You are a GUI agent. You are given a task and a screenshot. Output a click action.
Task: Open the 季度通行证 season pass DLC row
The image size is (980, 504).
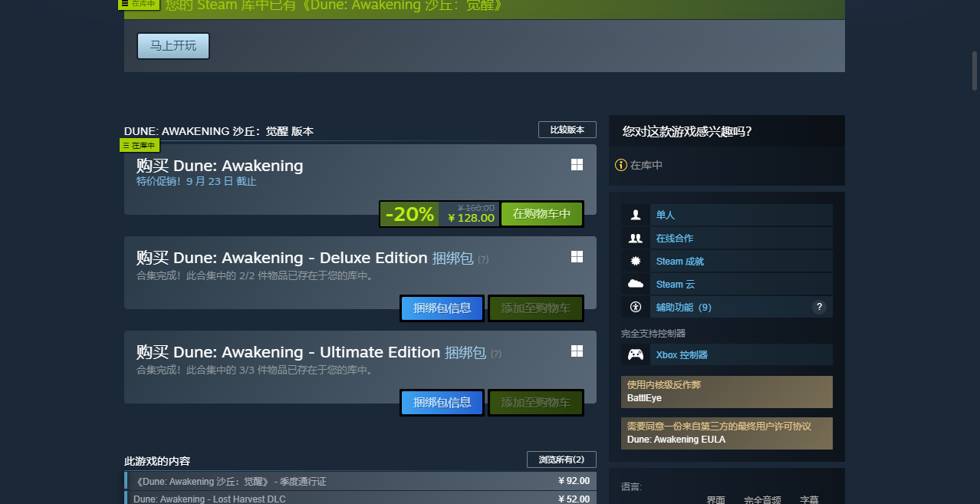click(360, 481)
